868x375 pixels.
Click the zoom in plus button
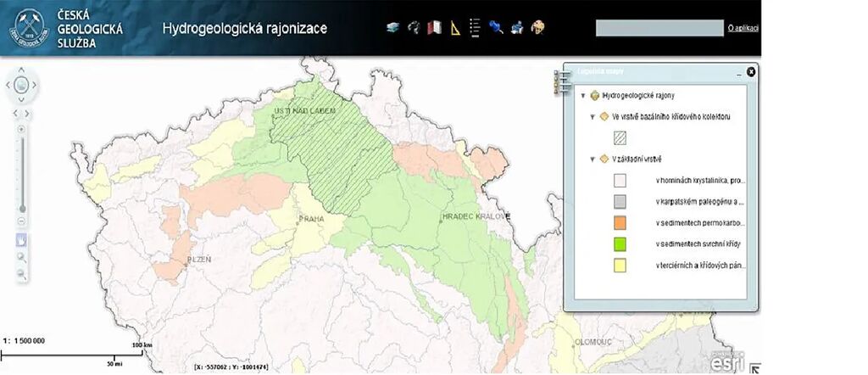pos(22,129)
